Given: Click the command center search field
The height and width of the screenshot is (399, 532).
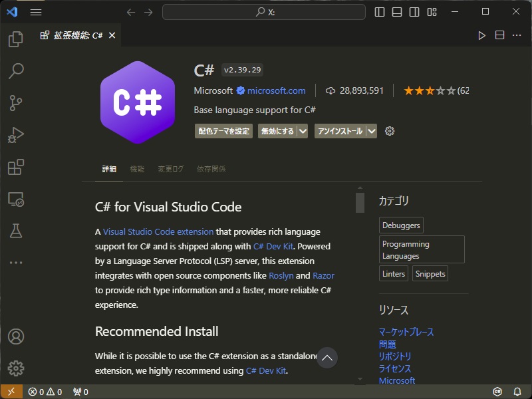Looking at the screenshot, I should coord(264,12).
